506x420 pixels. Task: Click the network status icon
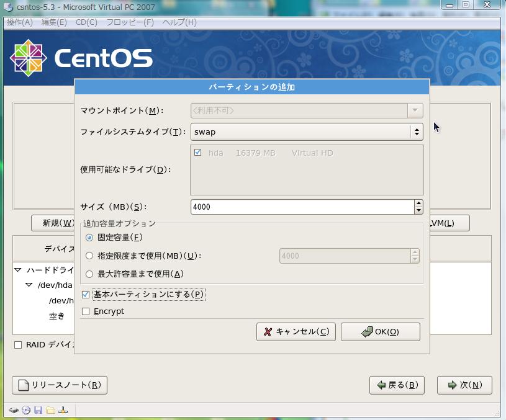point(63,410)
